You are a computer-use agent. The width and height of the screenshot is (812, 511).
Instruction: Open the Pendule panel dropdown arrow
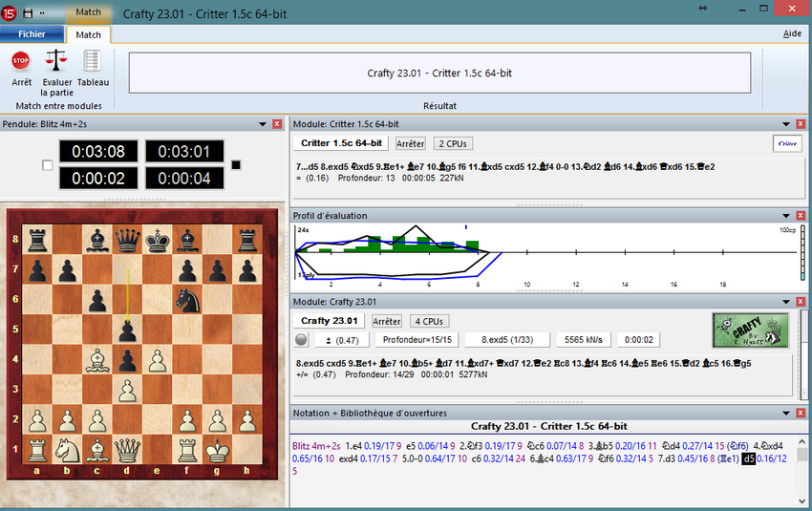pos(263,124)
